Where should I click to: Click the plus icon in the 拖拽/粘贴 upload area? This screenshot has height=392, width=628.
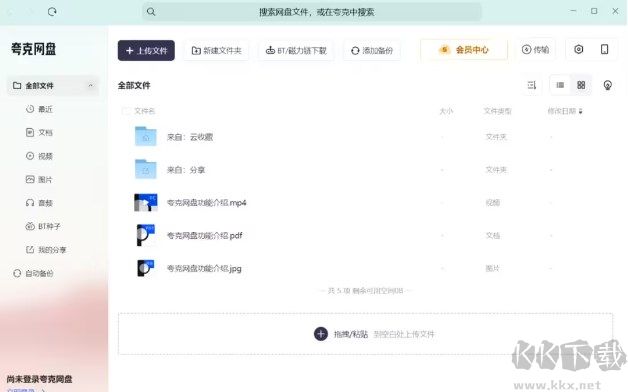coord(321,334)
